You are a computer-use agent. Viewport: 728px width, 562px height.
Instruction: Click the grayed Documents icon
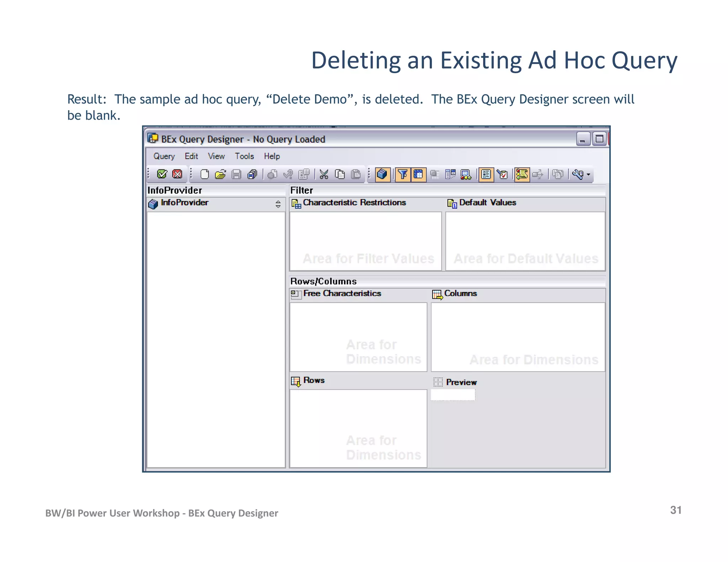(x=558, y=174)
